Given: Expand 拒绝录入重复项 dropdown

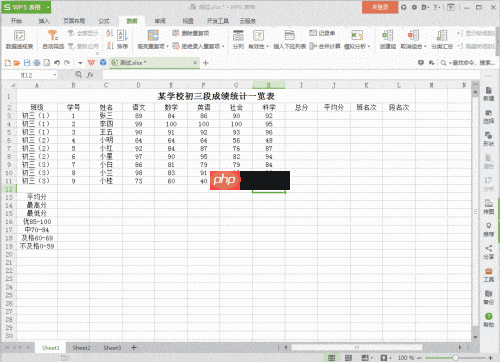Looking at the screenshot, I should click(223, 46).
